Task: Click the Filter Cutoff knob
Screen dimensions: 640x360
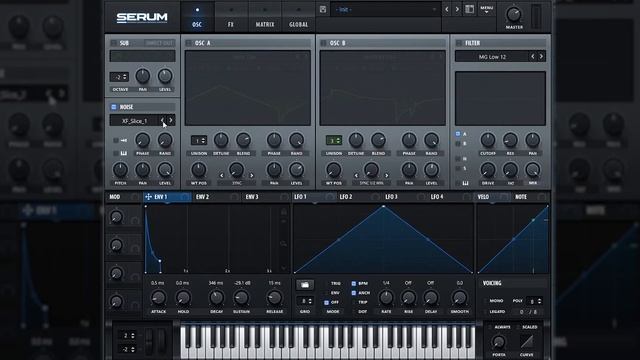Action: pos(488,140)
